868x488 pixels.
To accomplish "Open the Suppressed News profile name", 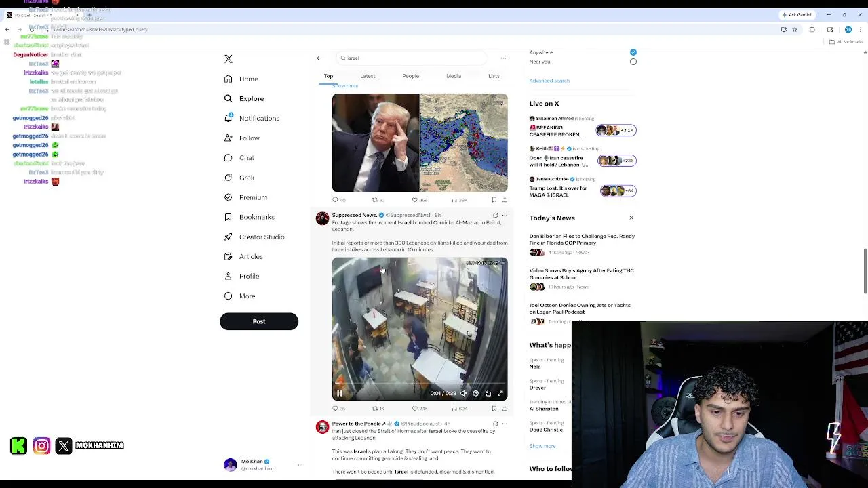I will [x=354, y=216].
